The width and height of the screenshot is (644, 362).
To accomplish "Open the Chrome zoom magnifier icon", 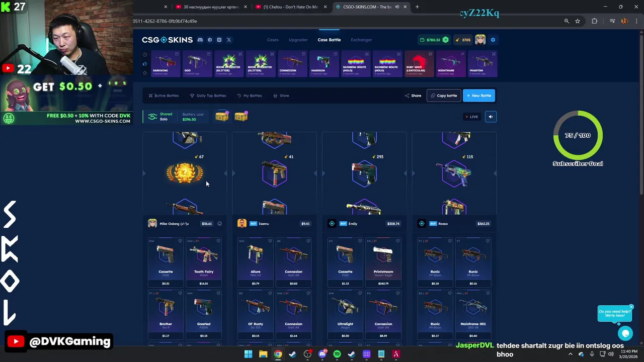I will (x=567, y=21).
